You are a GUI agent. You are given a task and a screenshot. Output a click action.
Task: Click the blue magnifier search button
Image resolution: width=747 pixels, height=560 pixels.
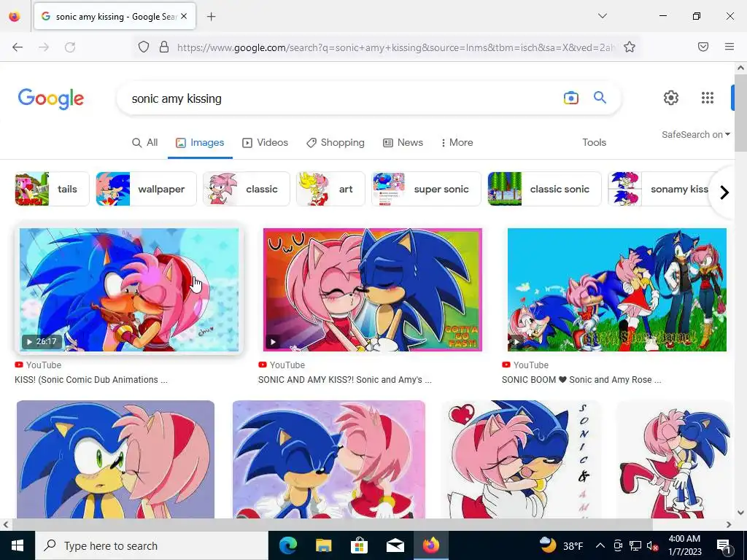(600, 98)
